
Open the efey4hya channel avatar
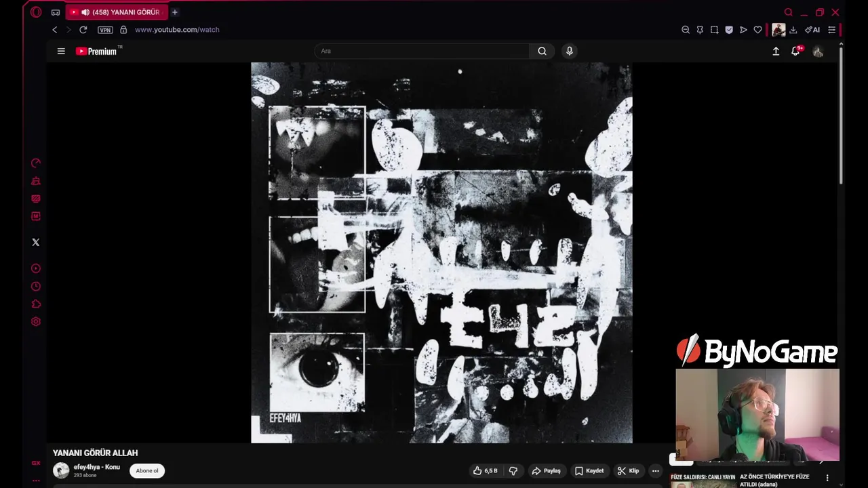pyautogui.click(x=61, y=470)
